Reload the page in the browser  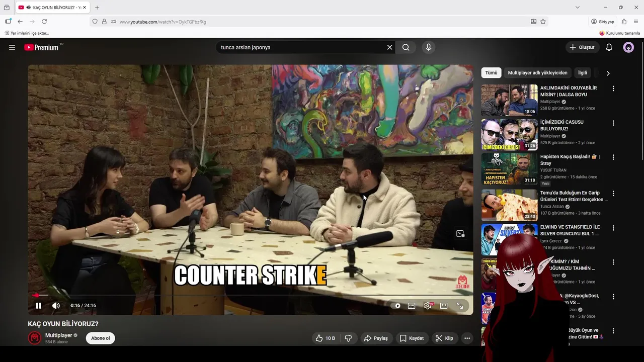pyautogui.click(x=44, y=22)
